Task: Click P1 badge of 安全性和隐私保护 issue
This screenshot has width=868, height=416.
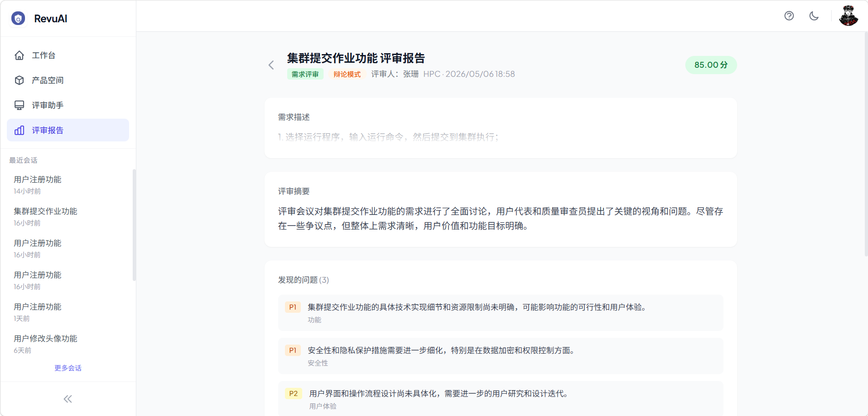Action: coord(293,351)
